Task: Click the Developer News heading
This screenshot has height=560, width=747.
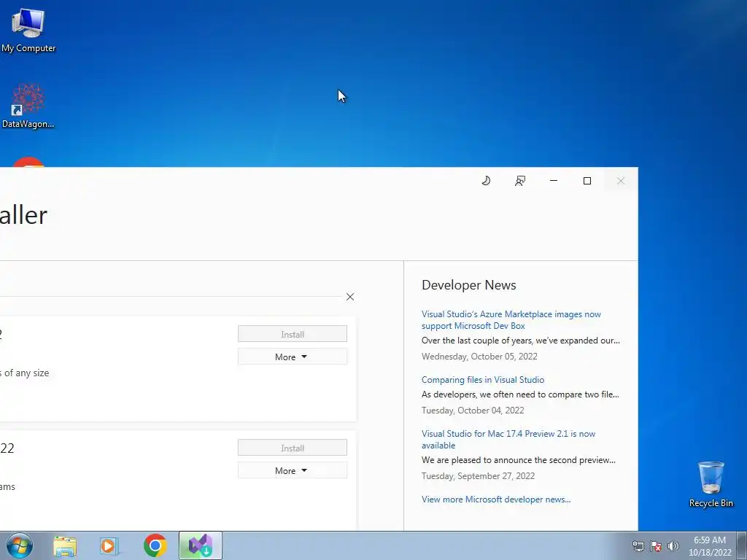Action: click(x=469, y=285)
